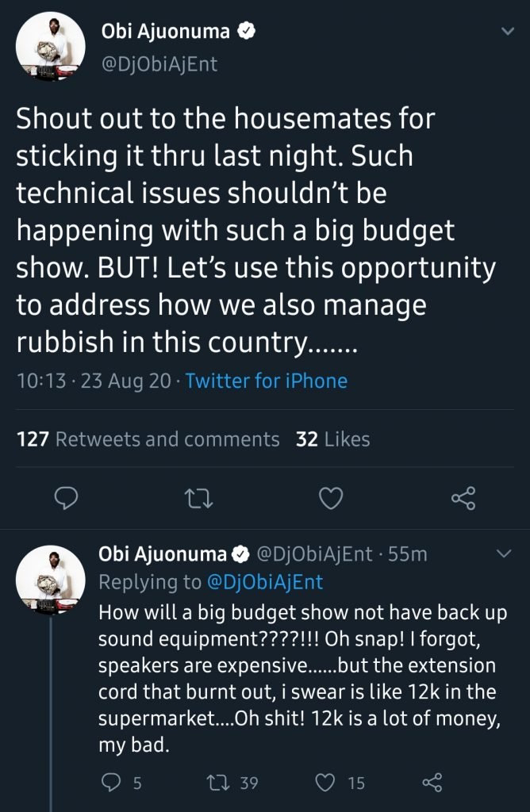Viewport: 530px width, 812px height.
Task: Open the Twitter for iPhone link
Action: [x=267, y=381]
